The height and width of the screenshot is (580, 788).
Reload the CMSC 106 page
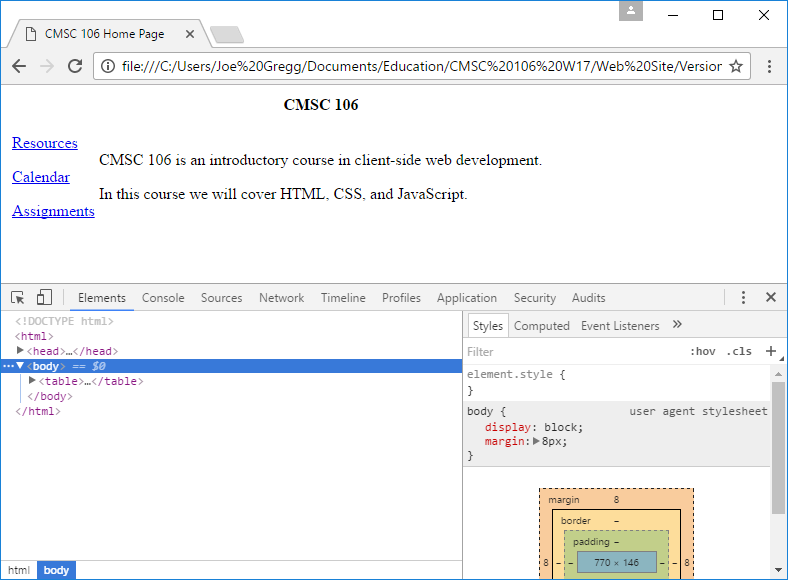click(x=75, y=66)
